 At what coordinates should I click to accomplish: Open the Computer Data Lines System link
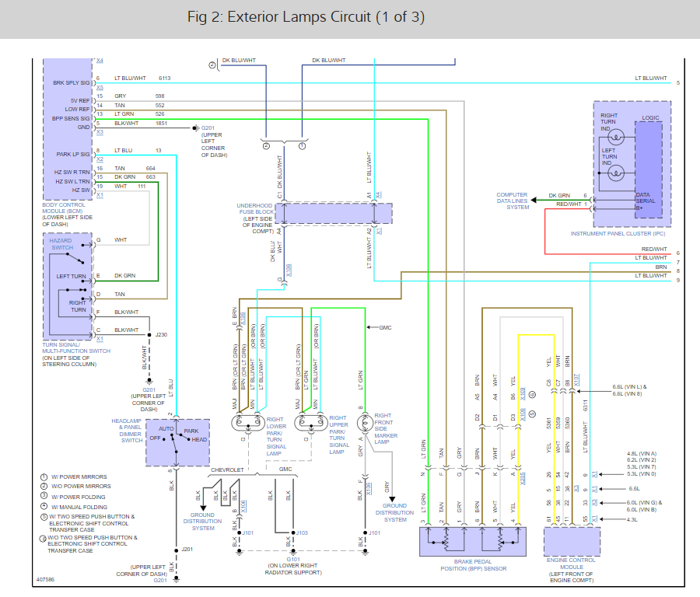click(513, 201)
